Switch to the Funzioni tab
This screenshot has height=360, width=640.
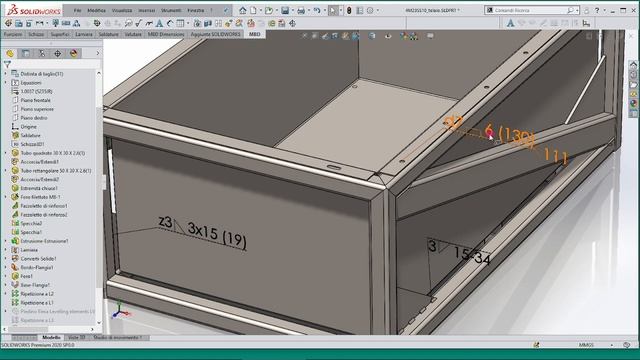click(x=13, y=35)
